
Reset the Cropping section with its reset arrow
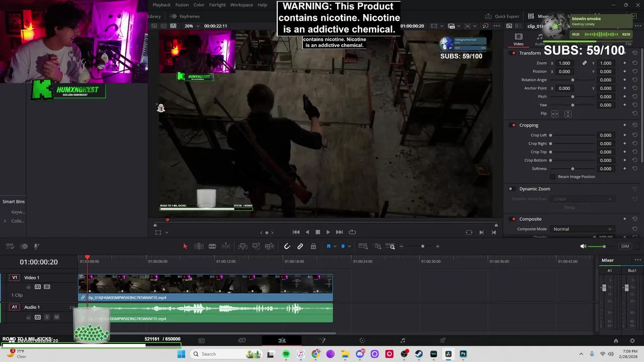(x=635, y=125)
